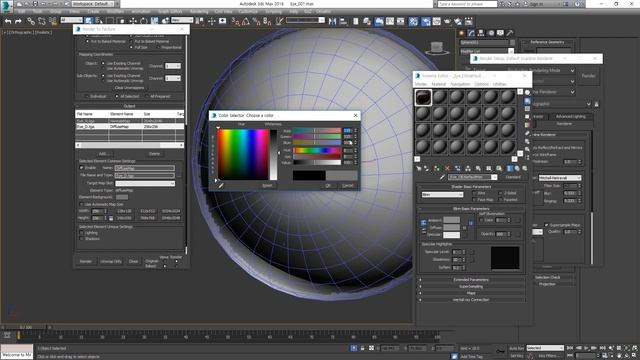Click the color picker eyedropper in Color Selector

tap(221, 186)
